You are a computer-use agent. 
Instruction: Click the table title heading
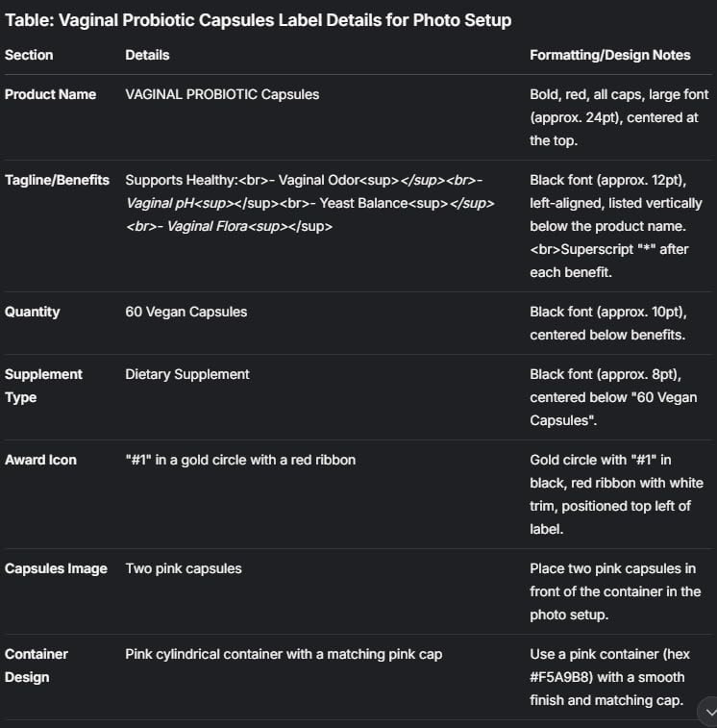258,20
